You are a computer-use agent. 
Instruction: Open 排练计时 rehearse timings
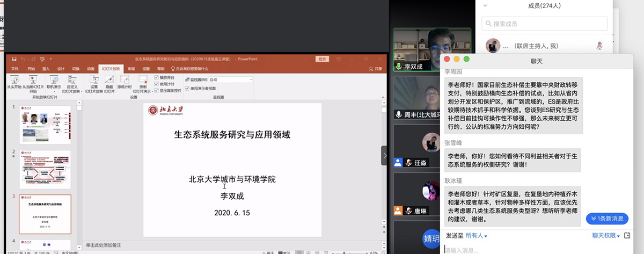(125, 79)
